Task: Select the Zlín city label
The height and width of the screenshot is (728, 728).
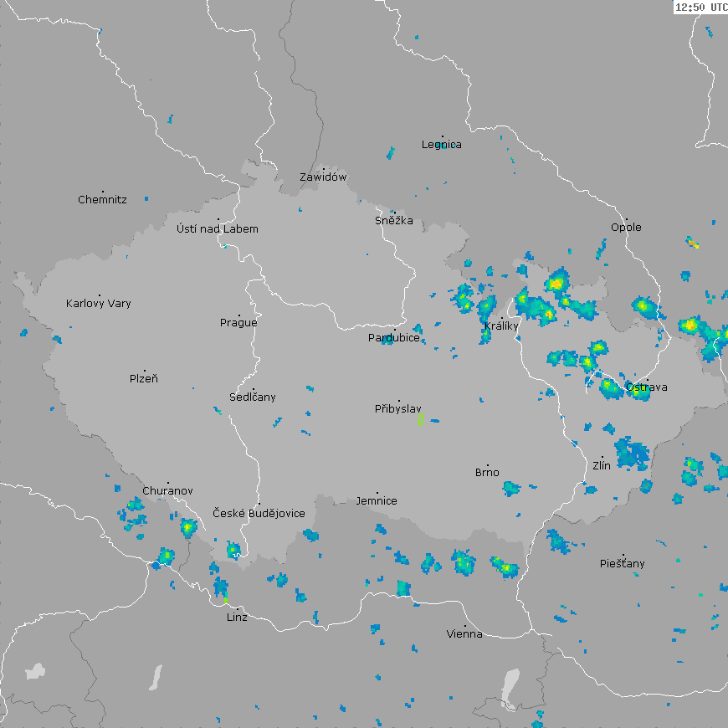Action: coord(602,465)
